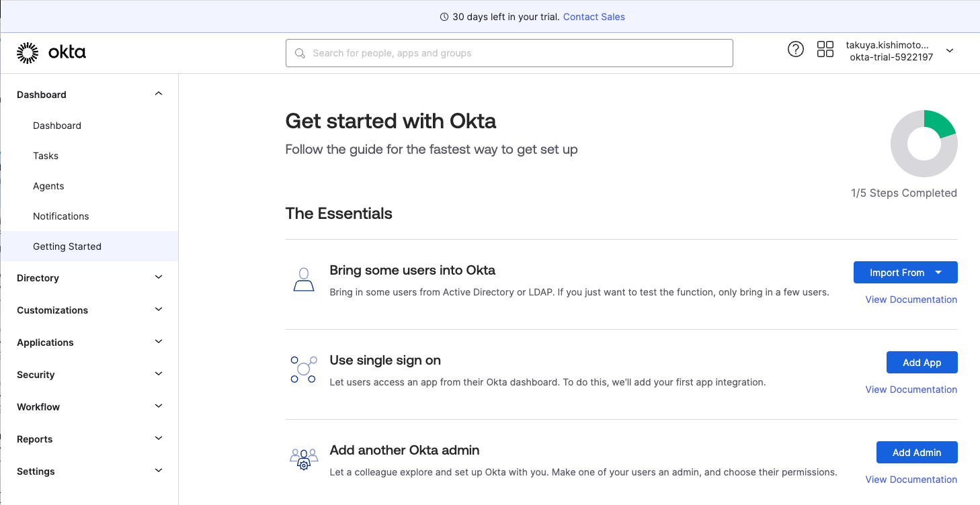Open the apps grid icon
Image resolution: width=980 pixels, height=505 pixels.
pyautogui.click(x=825, y=49)
